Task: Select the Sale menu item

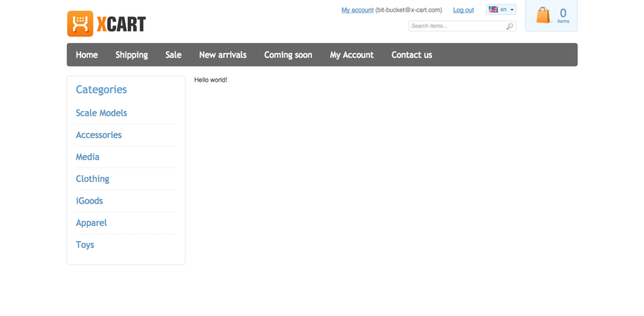Action: pyautogui.click(x=174, y=55)
